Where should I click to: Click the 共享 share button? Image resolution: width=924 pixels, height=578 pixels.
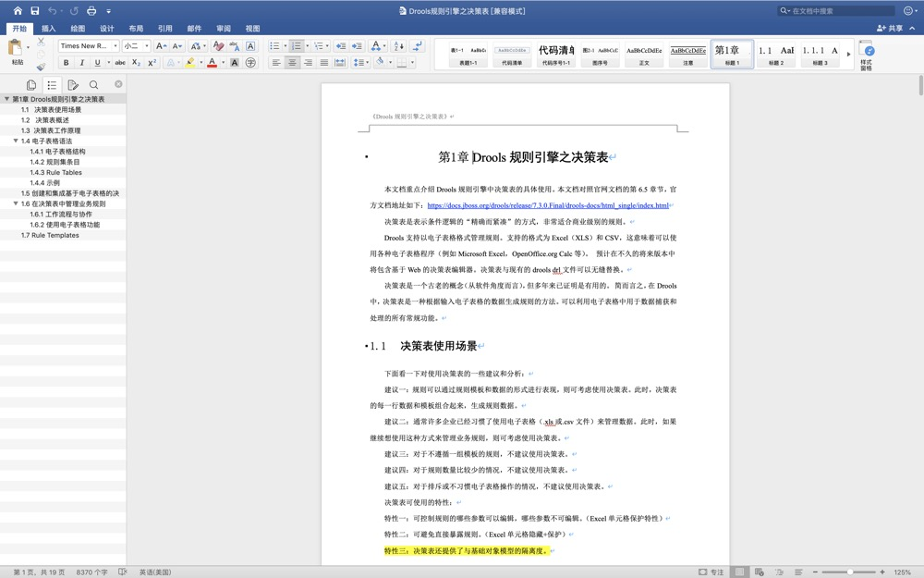click(890, 29)
